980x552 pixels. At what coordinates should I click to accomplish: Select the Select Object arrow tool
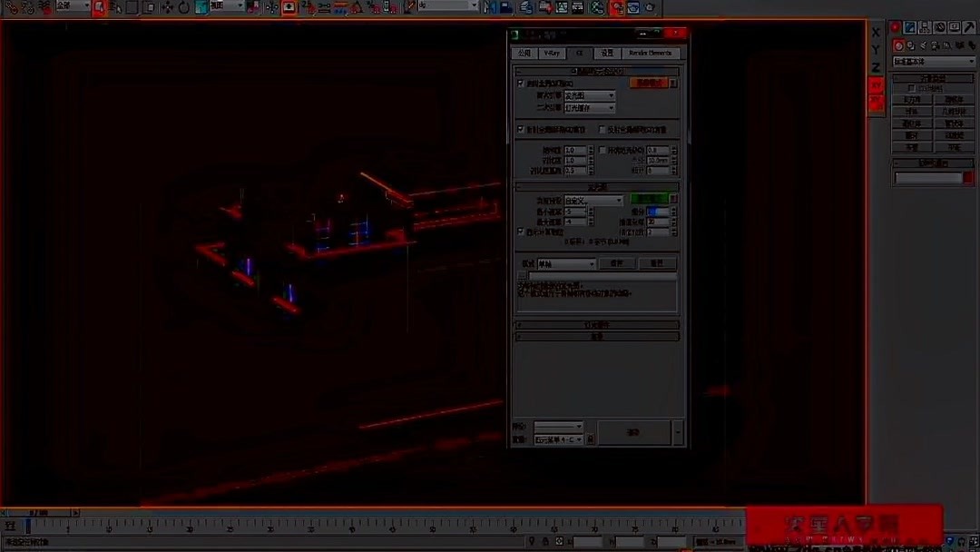click(98, 7)
